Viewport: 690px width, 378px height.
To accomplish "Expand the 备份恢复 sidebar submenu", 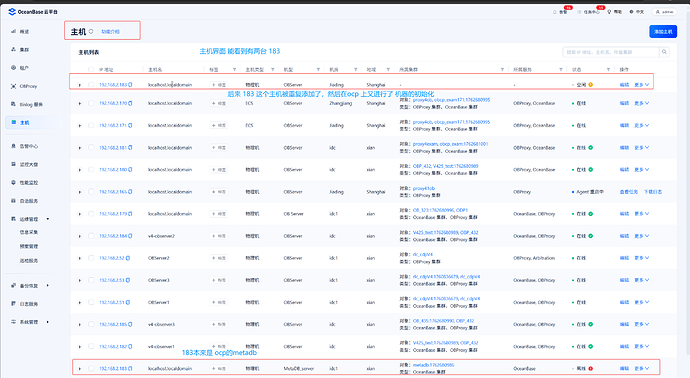I will point(48,286).
